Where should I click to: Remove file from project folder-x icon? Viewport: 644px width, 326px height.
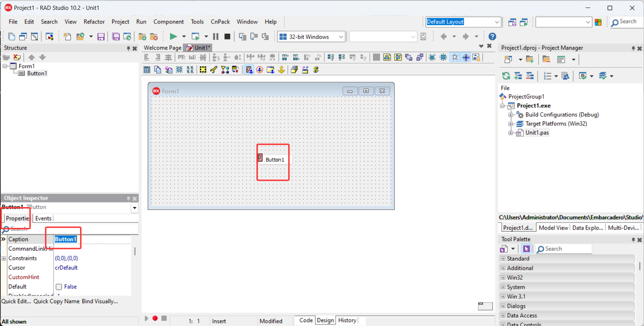pyautogui.click(x=154, y=36)
